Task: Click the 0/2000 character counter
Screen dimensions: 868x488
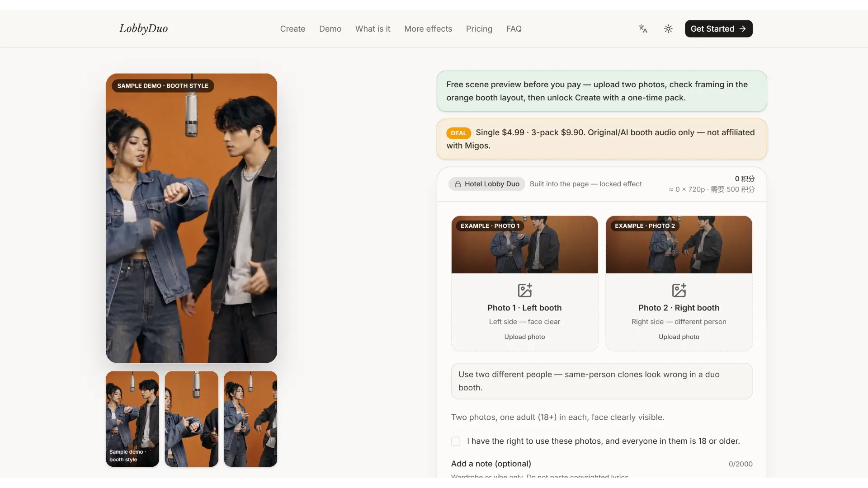Action: click(741, 464)
